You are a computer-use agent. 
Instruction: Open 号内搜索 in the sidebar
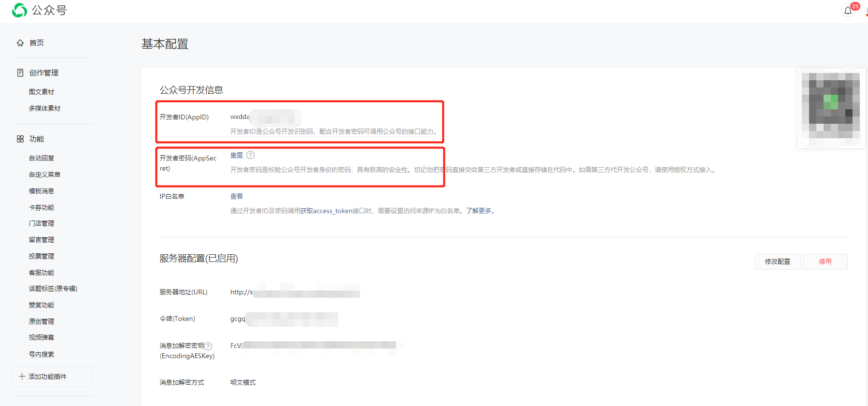(42, 354)
